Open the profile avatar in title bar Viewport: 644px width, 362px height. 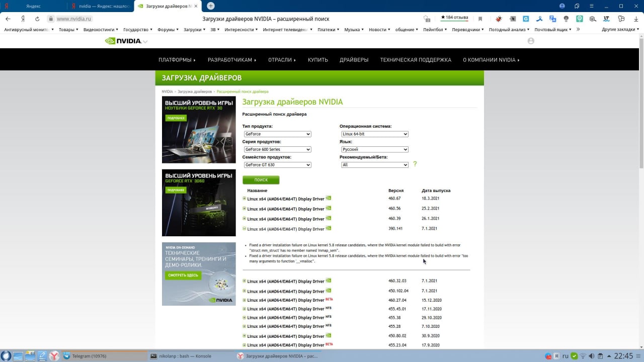pos(562,6)
